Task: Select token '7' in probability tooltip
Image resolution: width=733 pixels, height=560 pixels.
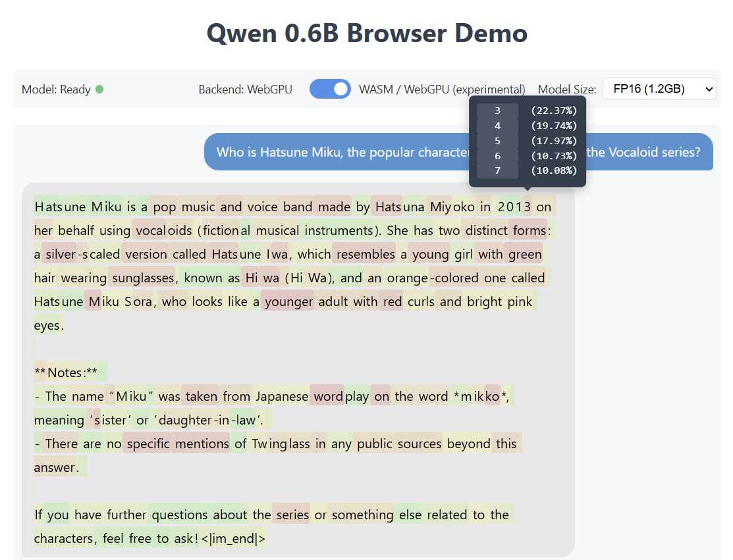Action: pos(497,170)
